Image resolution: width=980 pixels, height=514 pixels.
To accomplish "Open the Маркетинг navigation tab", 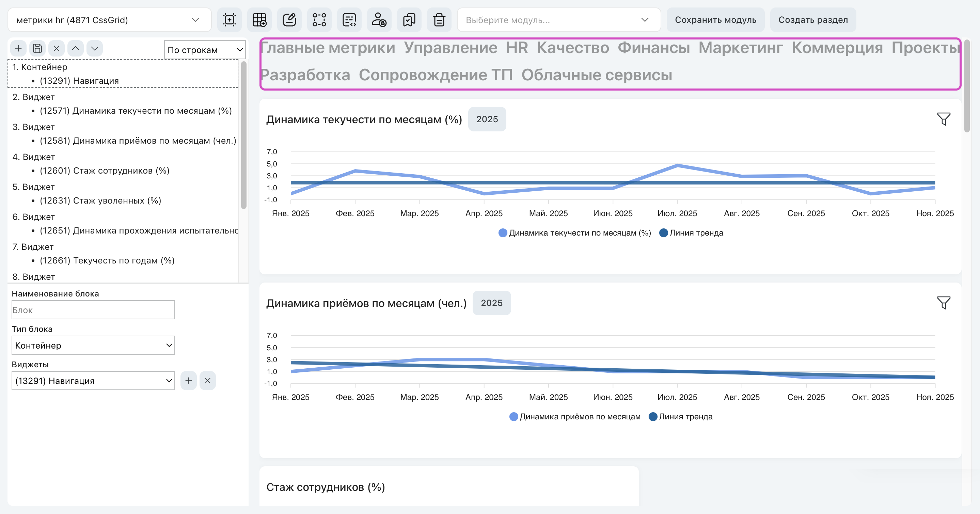I will tap(741, 48).
